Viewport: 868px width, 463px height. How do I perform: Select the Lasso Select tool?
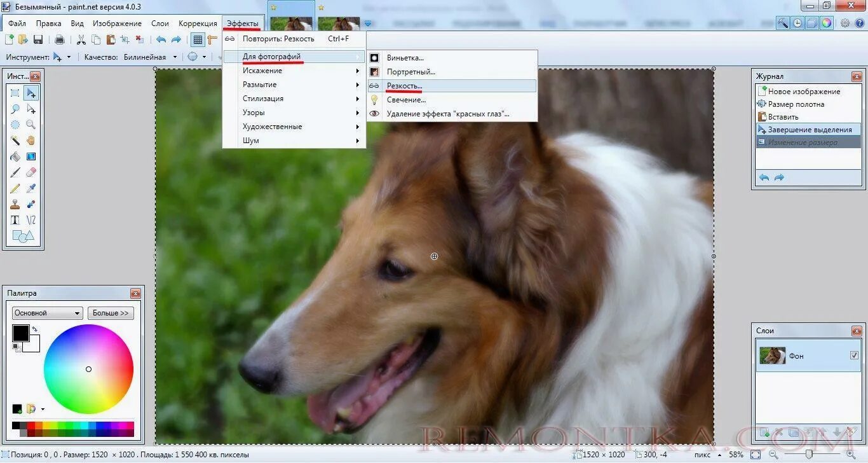tap(15, 109)
